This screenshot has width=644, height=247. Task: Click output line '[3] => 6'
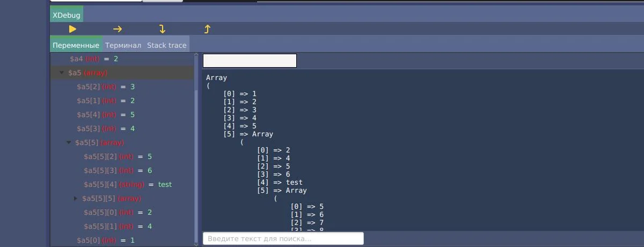(x=273, y=175)
